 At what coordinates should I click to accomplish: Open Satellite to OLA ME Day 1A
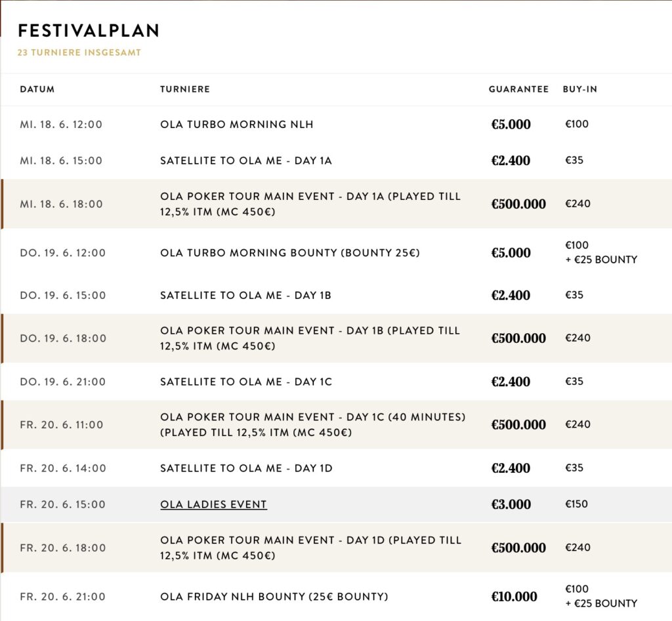coord(245,161)
